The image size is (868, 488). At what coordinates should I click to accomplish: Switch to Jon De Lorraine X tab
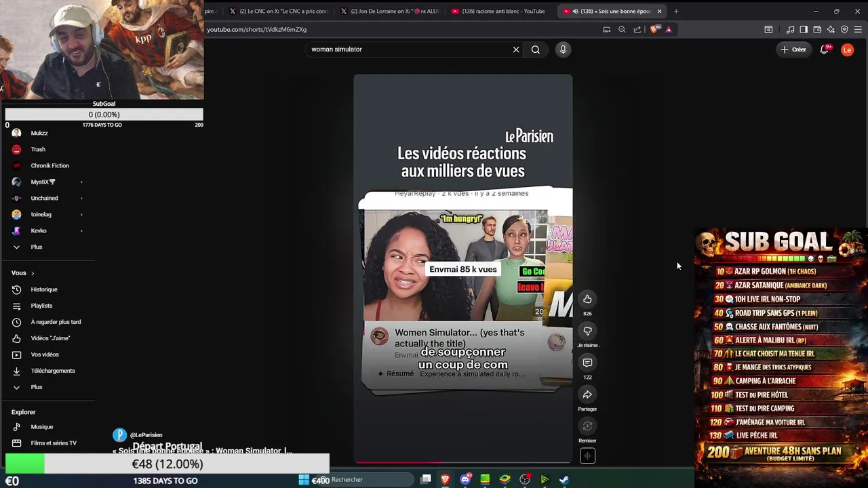[x=390, y=11]
